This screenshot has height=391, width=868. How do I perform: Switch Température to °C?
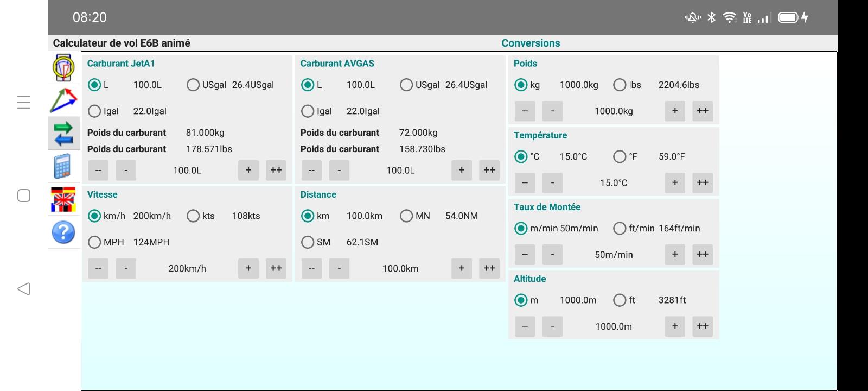(x=521, y=156)
